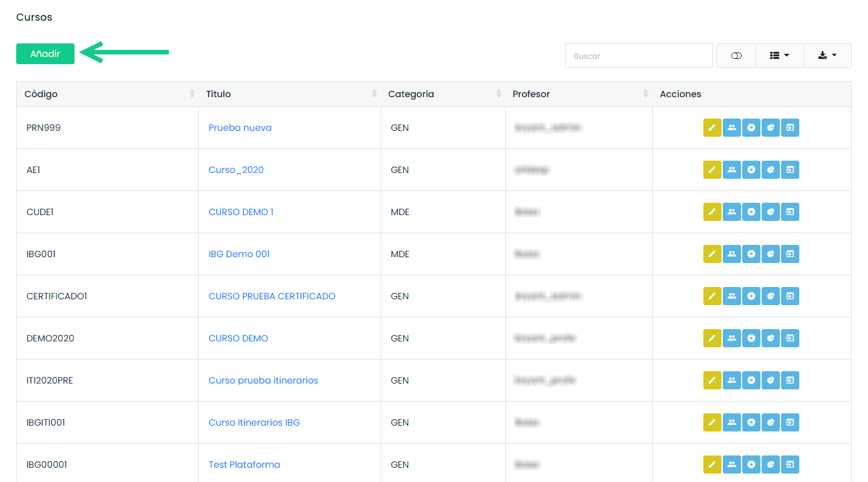Sort courses by Profesor column
This screenshot has height=482, width=868.
tap(578, 94)
